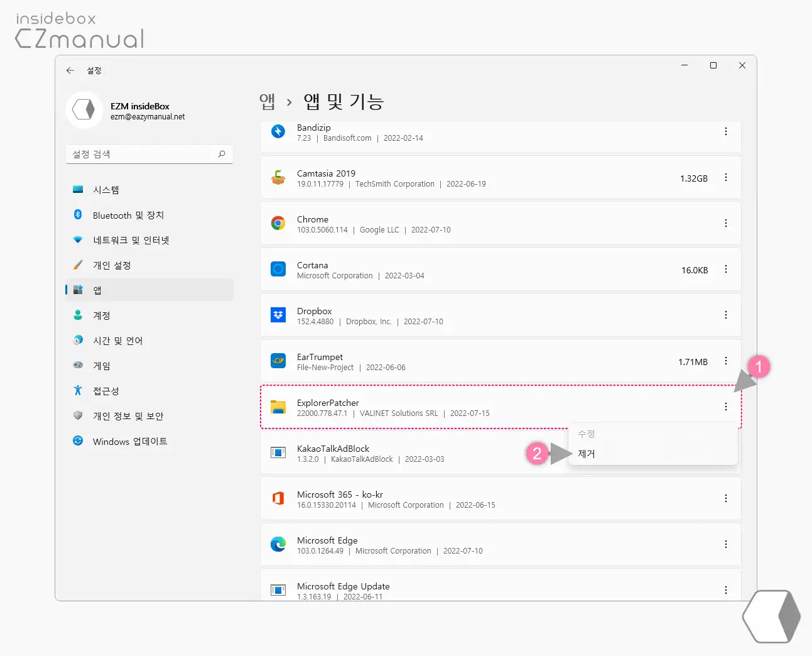Click the 앱 breadcrumb link
The image size is (812, 656).
click(268, 102)
